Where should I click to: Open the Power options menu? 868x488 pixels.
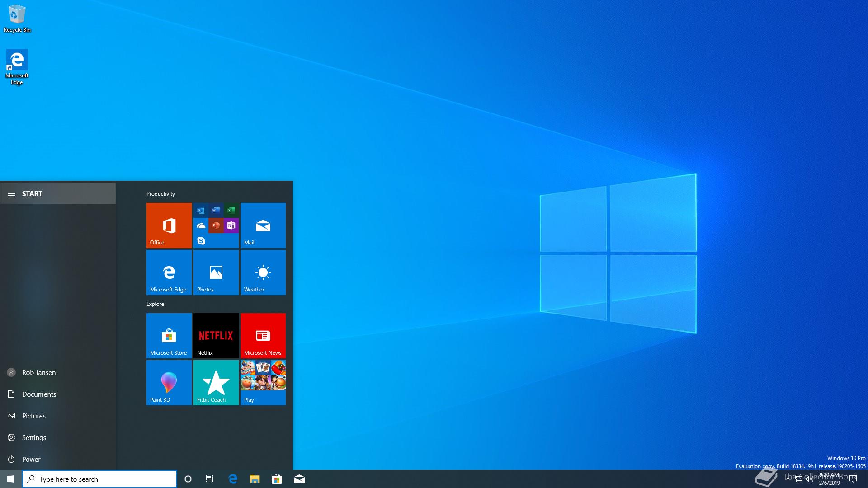tap(58, 459)
